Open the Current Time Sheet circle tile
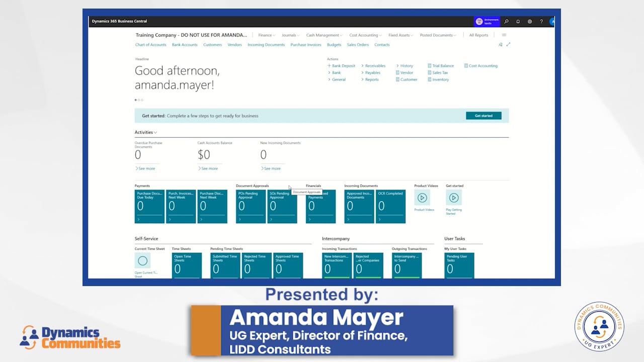Viewport: 644px width, 362px height. [142, 260]
